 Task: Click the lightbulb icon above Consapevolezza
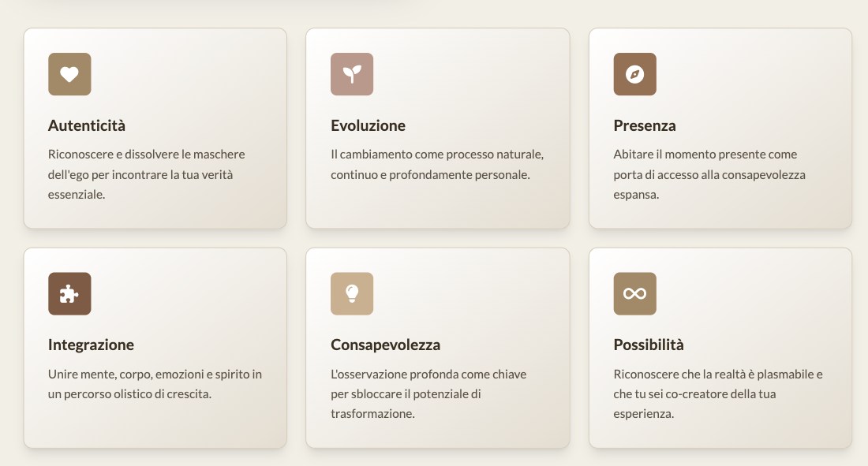tap(352, 293)
